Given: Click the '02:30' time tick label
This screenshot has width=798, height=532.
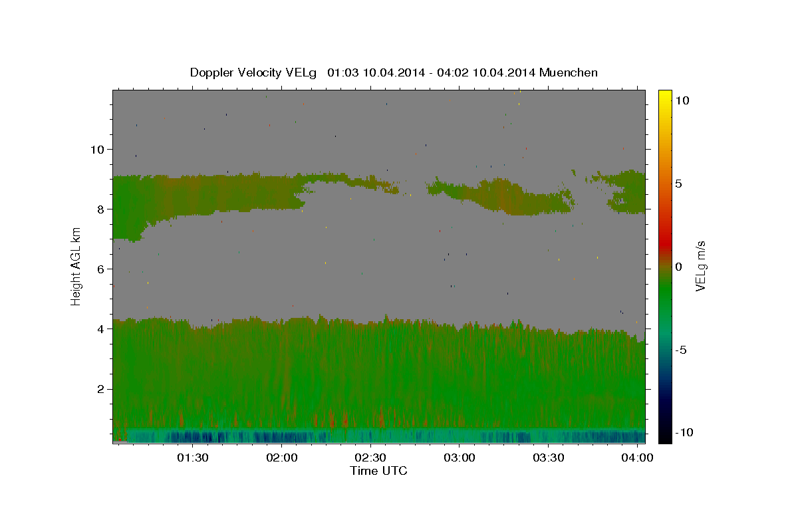Looking at the screenshot, I should [370, 459].
